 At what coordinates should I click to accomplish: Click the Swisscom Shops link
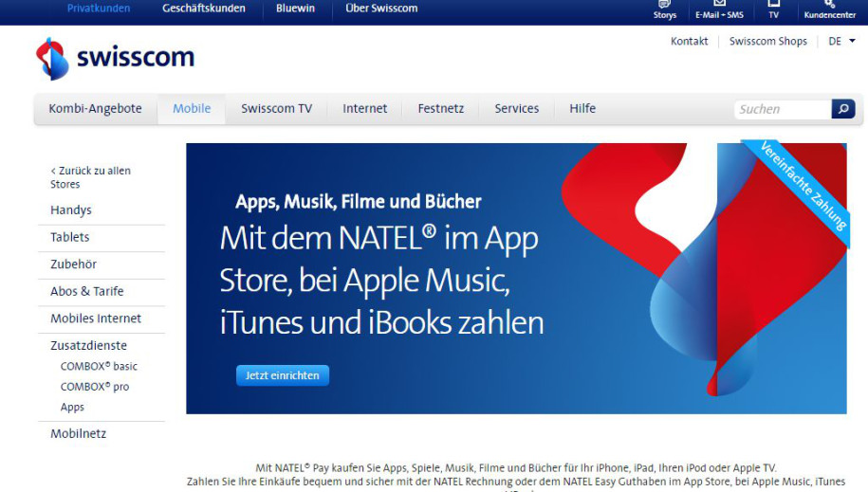tap(767, 41)
